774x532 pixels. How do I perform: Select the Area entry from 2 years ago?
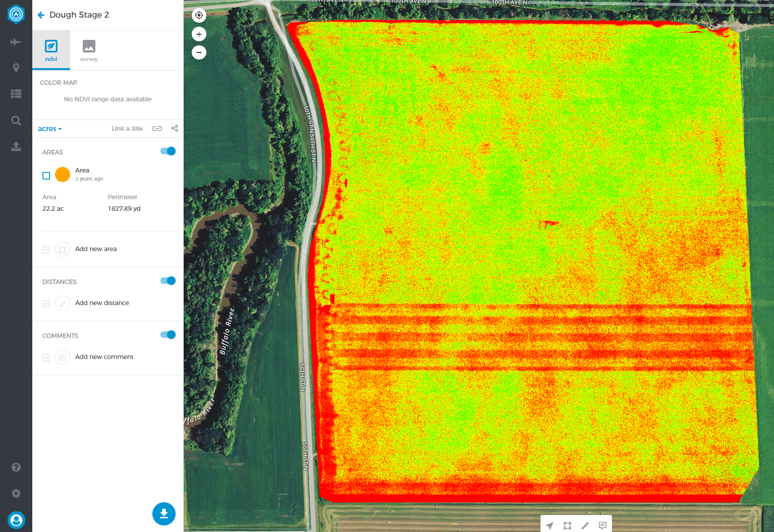89,174
